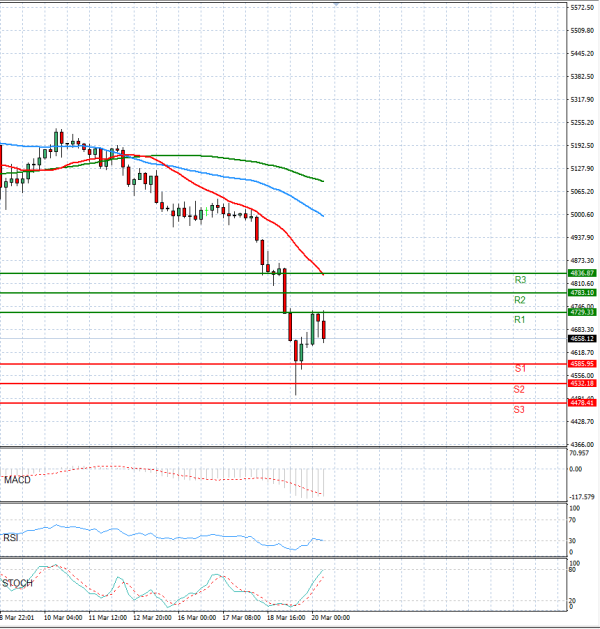Select the R3 resistance label
This screenshot has width=600, height=629.
coord(520,280)
